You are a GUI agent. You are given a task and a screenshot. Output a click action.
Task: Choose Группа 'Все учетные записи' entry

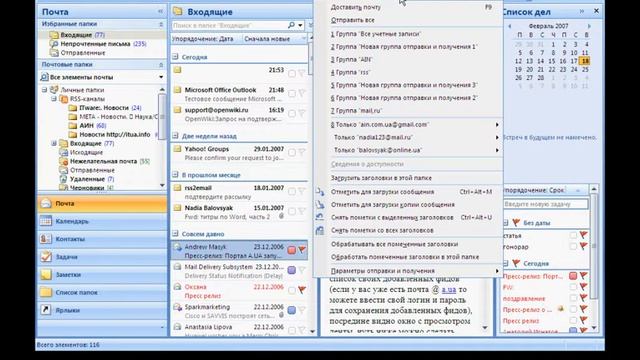pos(409,34)
